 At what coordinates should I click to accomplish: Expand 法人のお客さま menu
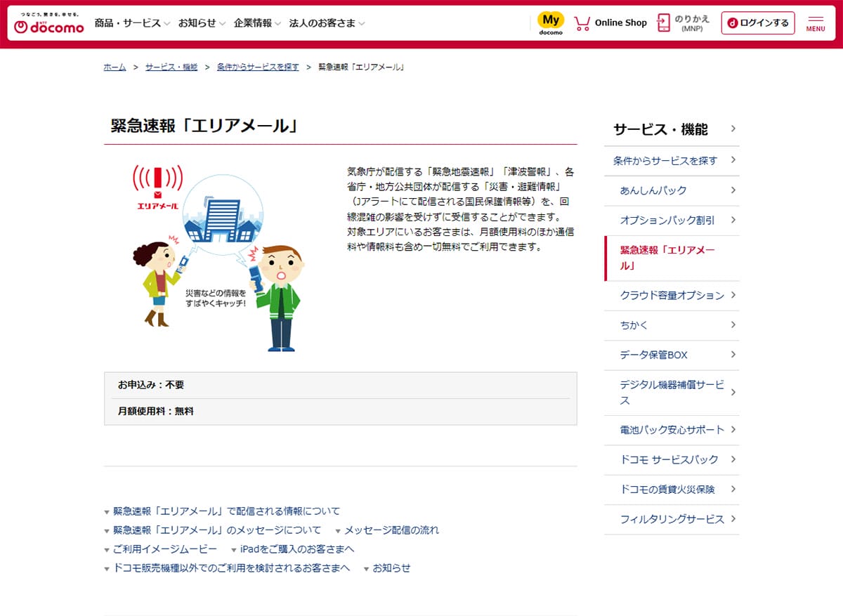coord(327,23)
